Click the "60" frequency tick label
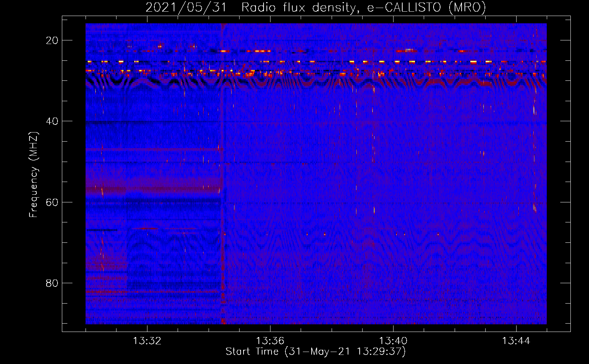 click(x=52, y=202)
